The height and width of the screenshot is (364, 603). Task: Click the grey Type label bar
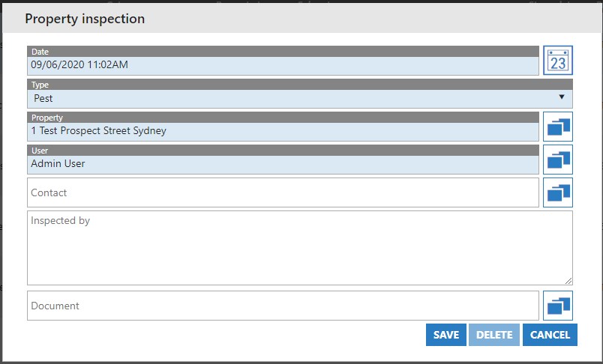coord(299,85)
